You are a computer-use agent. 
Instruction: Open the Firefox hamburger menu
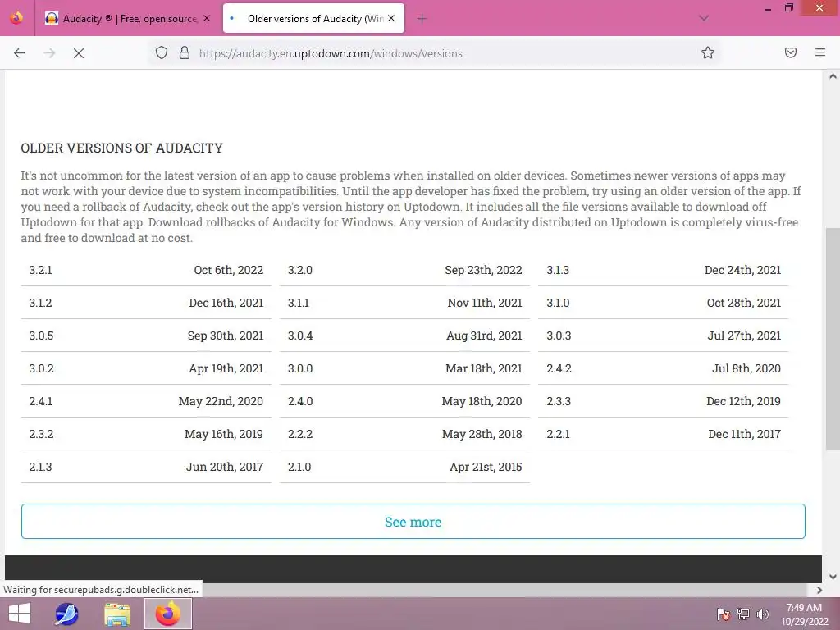[820, 52]
